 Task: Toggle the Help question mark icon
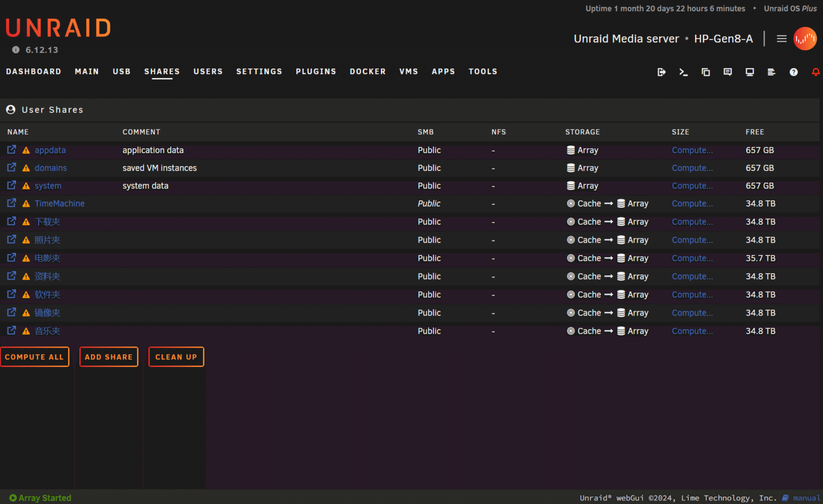point(794,72)
